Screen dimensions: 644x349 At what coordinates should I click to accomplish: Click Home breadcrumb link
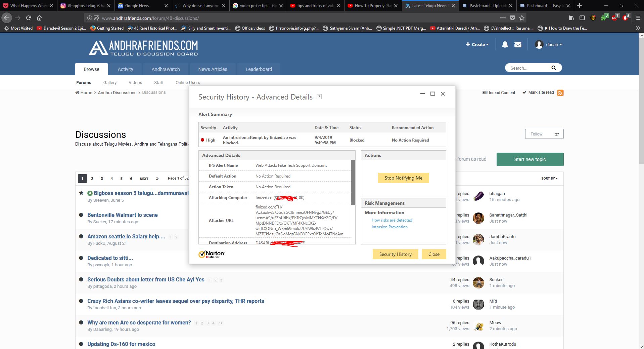(84, 93)
